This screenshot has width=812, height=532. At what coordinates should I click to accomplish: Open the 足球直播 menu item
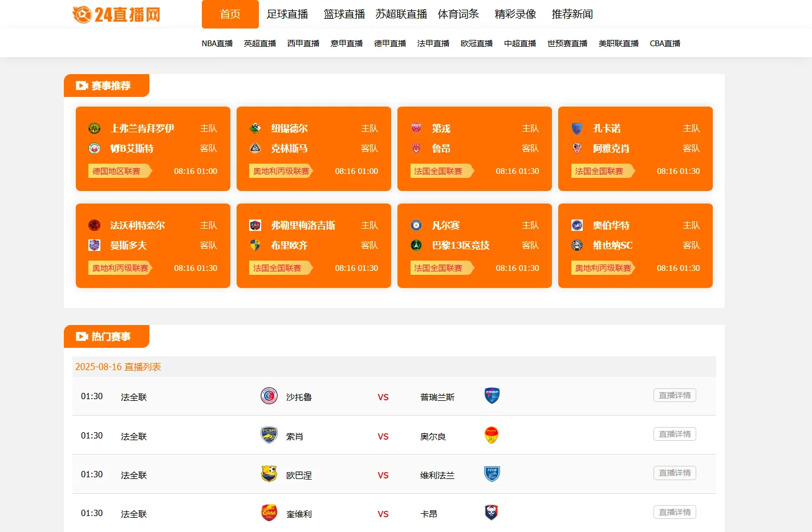287,14
